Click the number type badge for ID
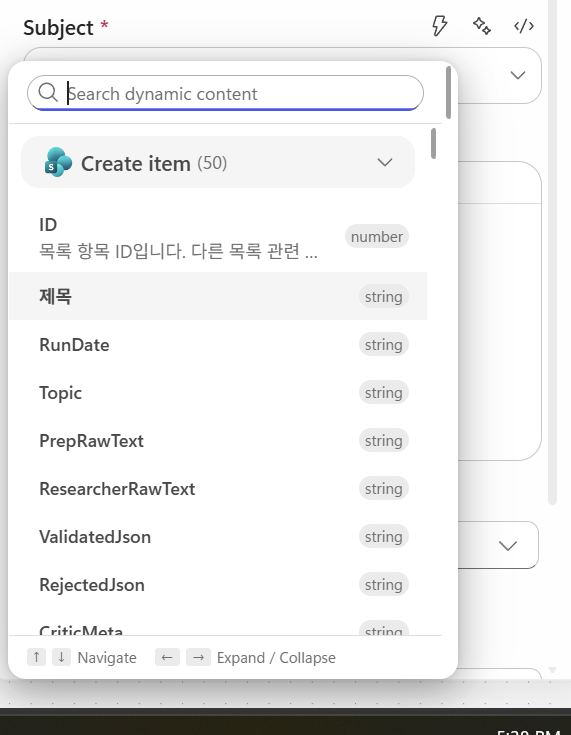The image size is (571, 735). [377, 236]
